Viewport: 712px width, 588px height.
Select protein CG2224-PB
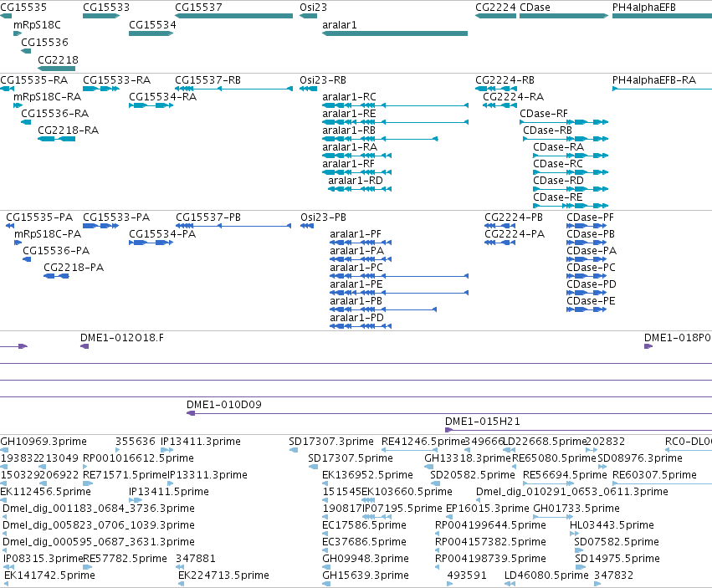[x=500, y=226]
